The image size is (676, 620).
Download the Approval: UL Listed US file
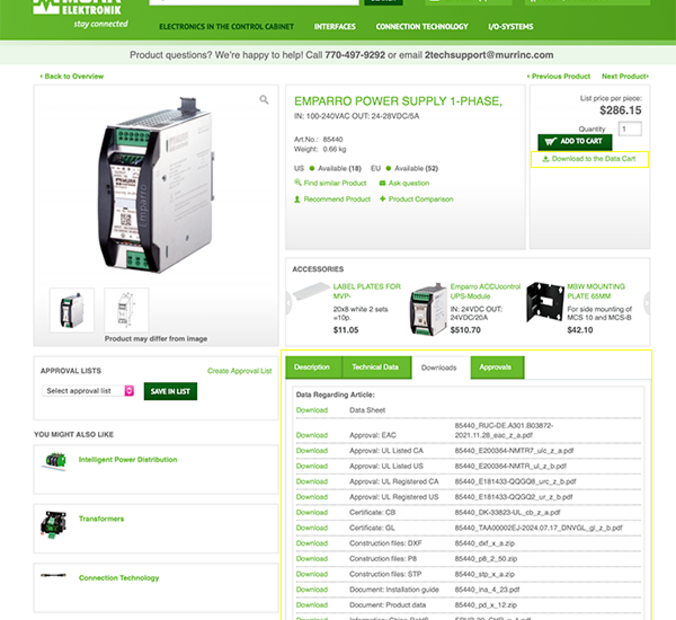[312, 466]
